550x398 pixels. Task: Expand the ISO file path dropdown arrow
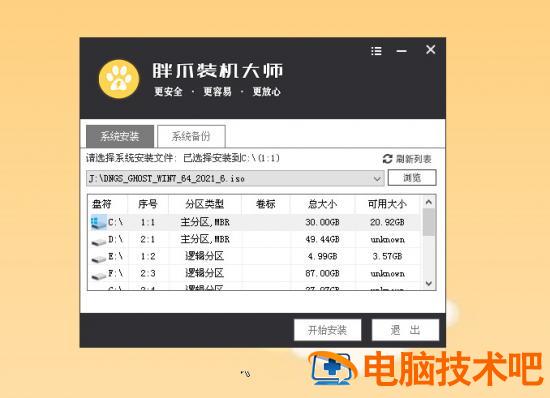pyautogui.click(x=377, y=179)
